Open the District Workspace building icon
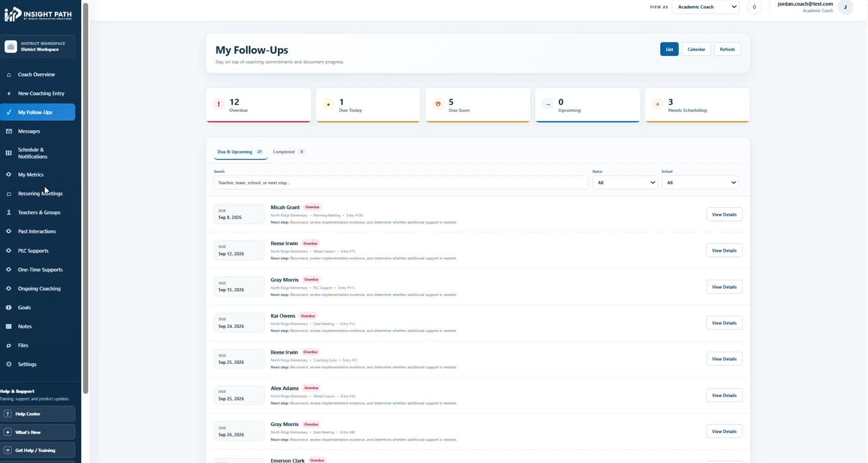This screenshot has height=463, width=868. 10,47
